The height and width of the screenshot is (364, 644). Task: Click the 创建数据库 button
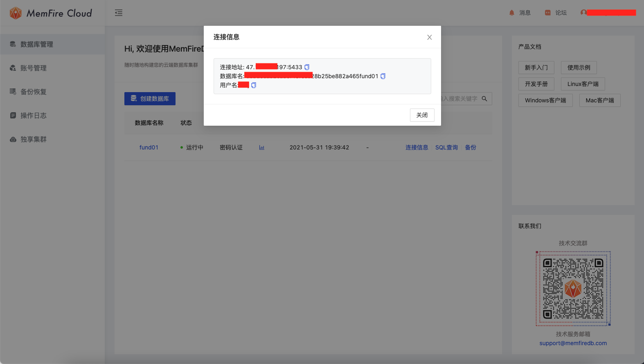(150, 99)
